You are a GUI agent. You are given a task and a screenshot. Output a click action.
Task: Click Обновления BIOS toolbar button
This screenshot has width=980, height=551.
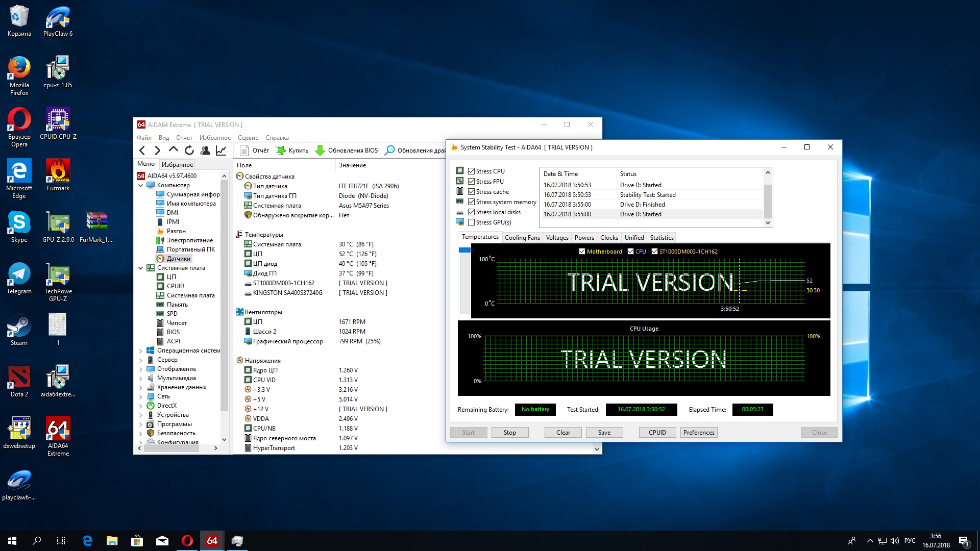click(347, 151)
